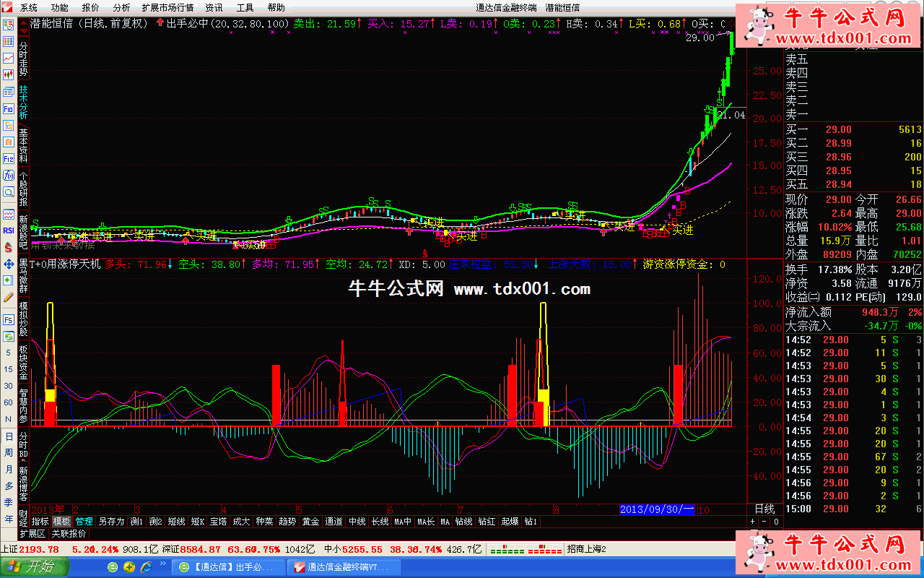Click the green arrow import icon
Screen dimensions: 924x578
(x=9, y=280)
